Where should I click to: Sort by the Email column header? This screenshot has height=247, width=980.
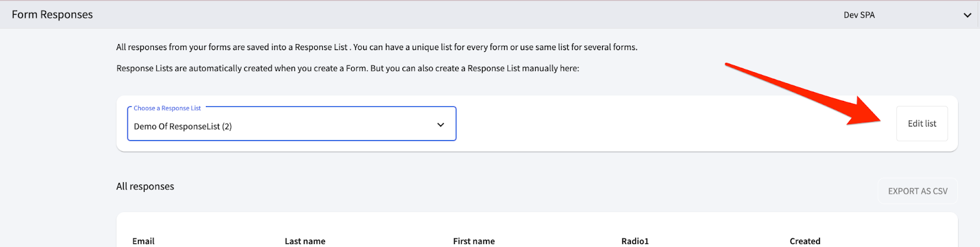click(x=143, y=241)
